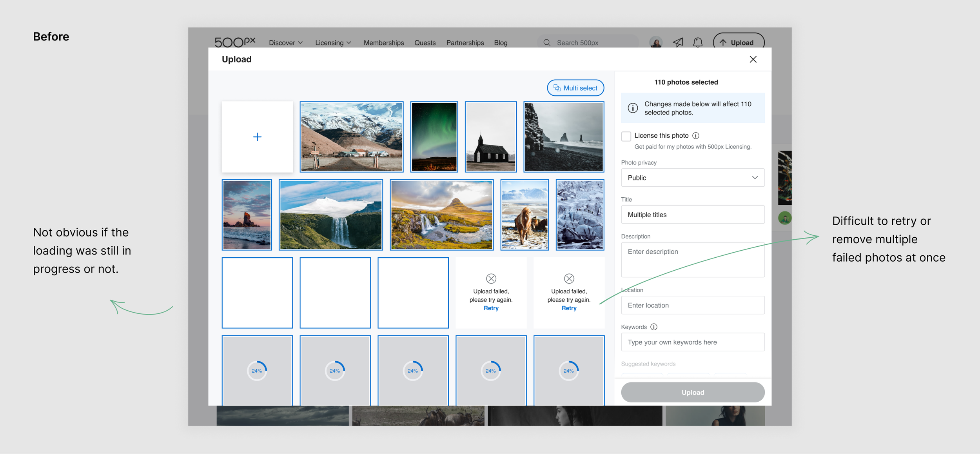Close the Upload dialog
The width and height of the screenshot is (980, 455).
[753, 59]
